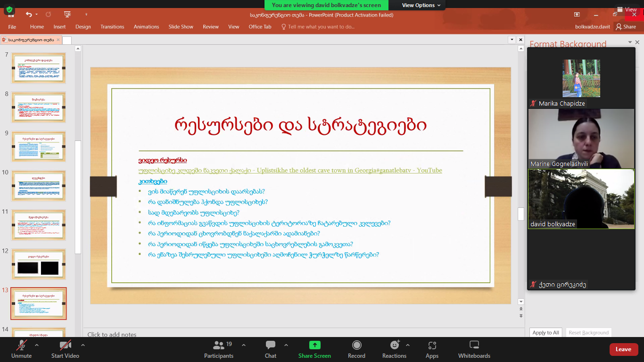
Task: Open the Reactions smiley icon
Action: point(395,346)
